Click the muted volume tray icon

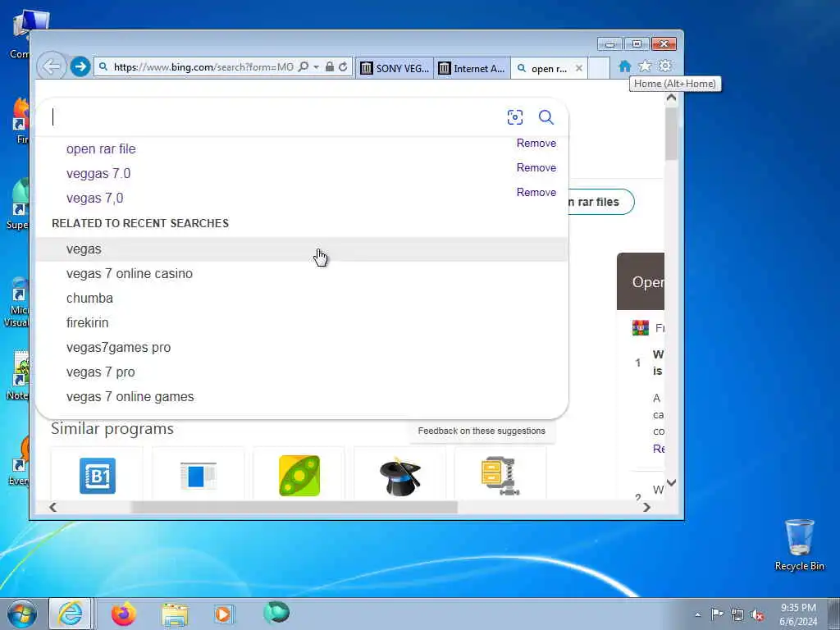[757, 614]
